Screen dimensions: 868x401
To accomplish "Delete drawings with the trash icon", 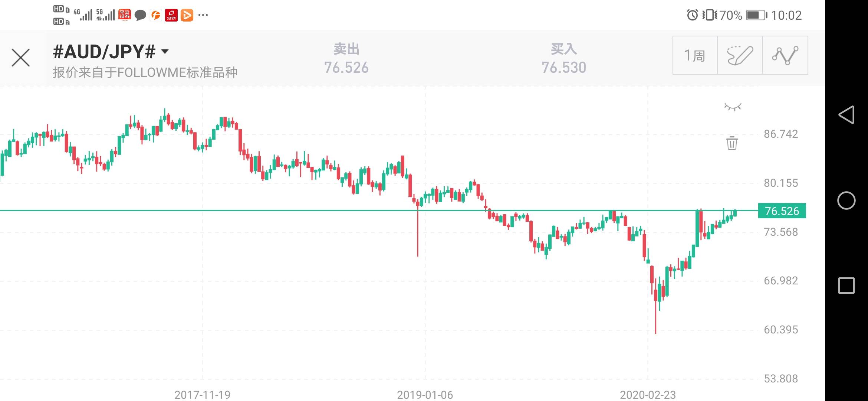I will click(x=732, y=143).
